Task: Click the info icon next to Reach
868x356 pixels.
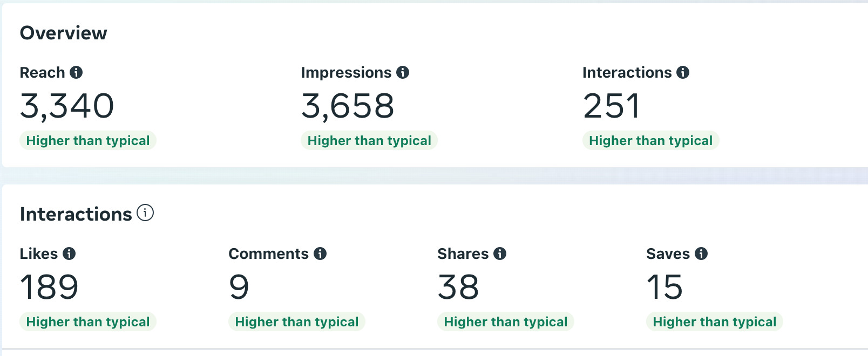Action: click(77, 72)
